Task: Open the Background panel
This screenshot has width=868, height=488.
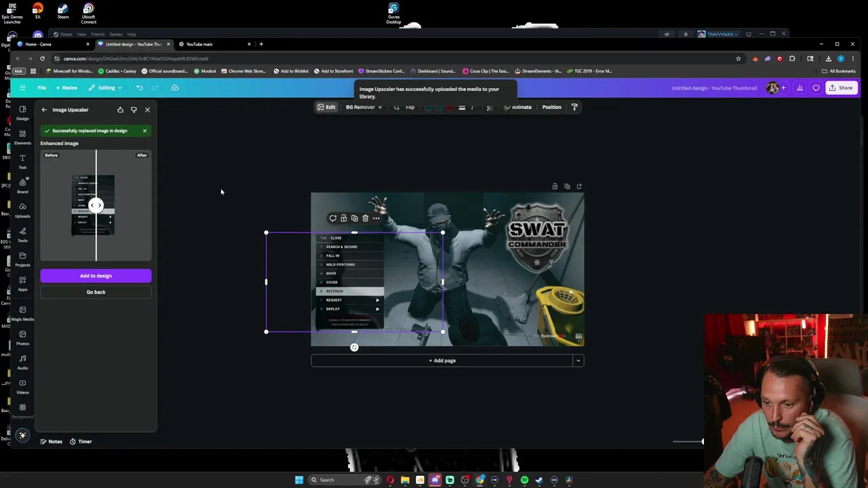Action: [22, 411]
